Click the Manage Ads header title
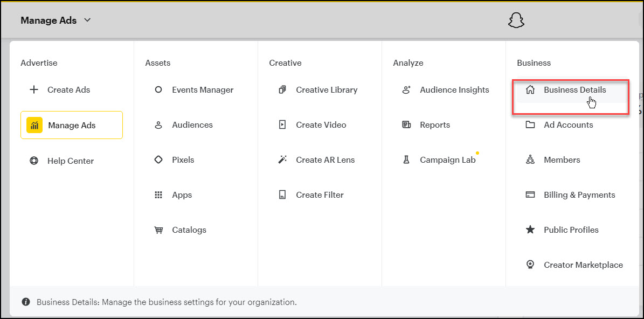 (x=49, y=20)
